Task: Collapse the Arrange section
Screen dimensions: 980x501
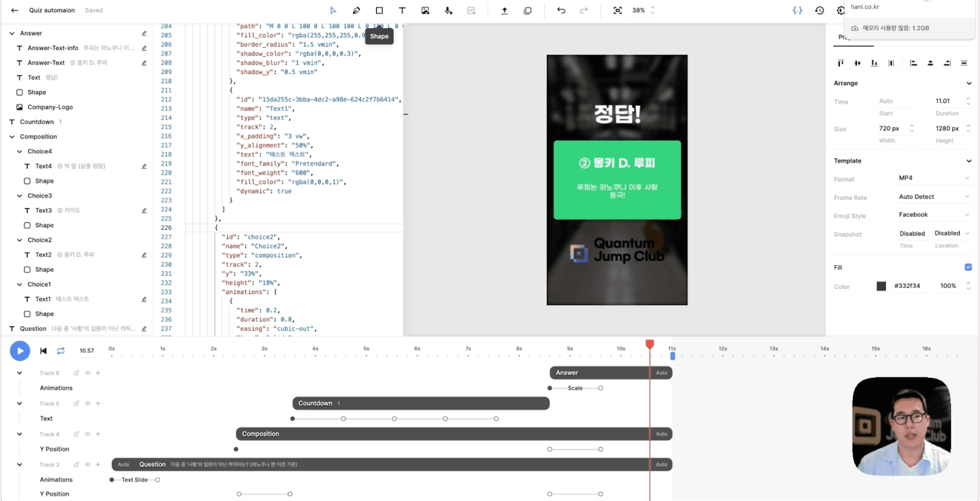Action: (x=969, y=83)
